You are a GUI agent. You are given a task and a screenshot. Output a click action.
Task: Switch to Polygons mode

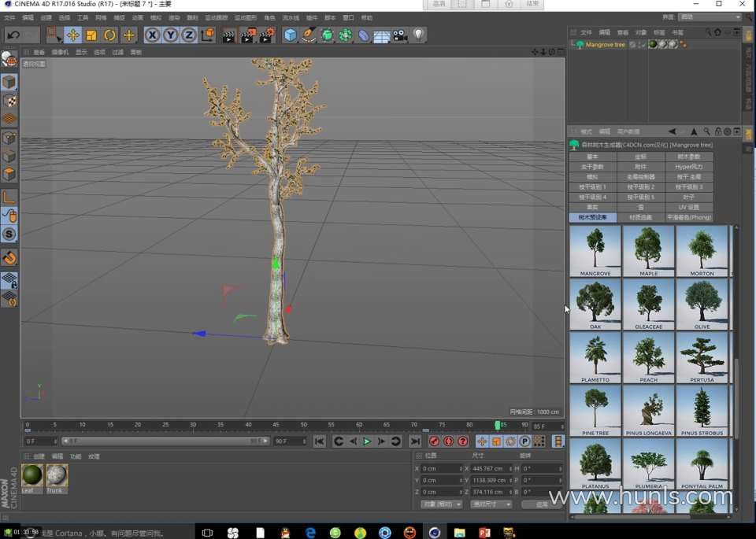point(9,175)
